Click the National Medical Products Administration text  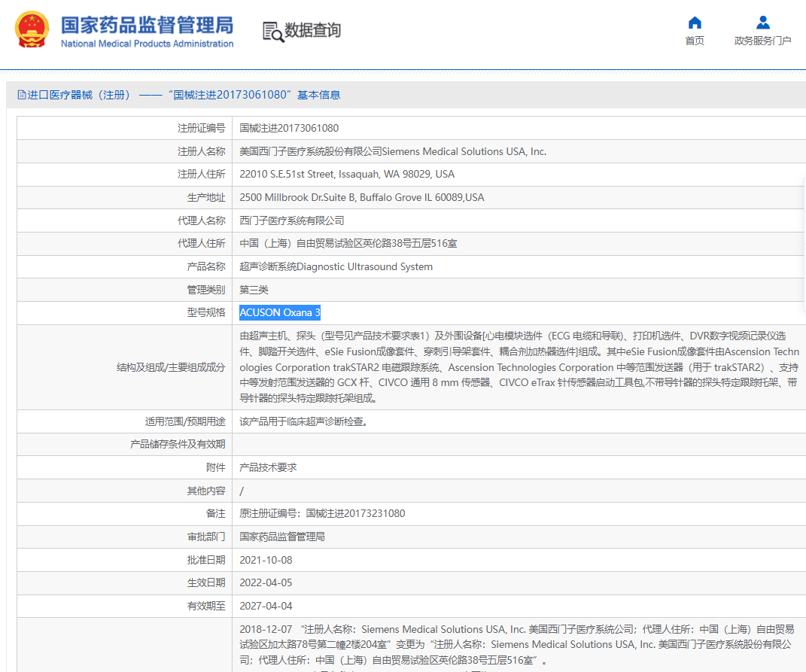[147, 44]
